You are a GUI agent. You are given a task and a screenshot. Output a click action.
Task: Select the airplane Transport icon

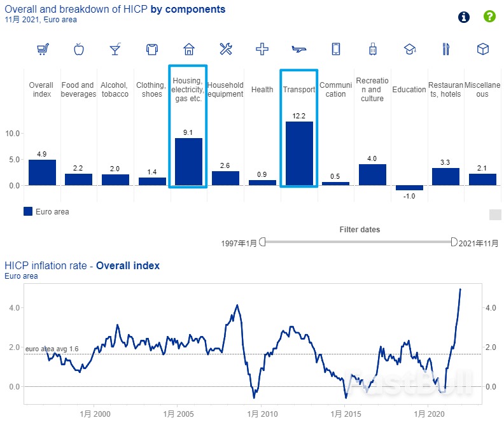point(298,49)
